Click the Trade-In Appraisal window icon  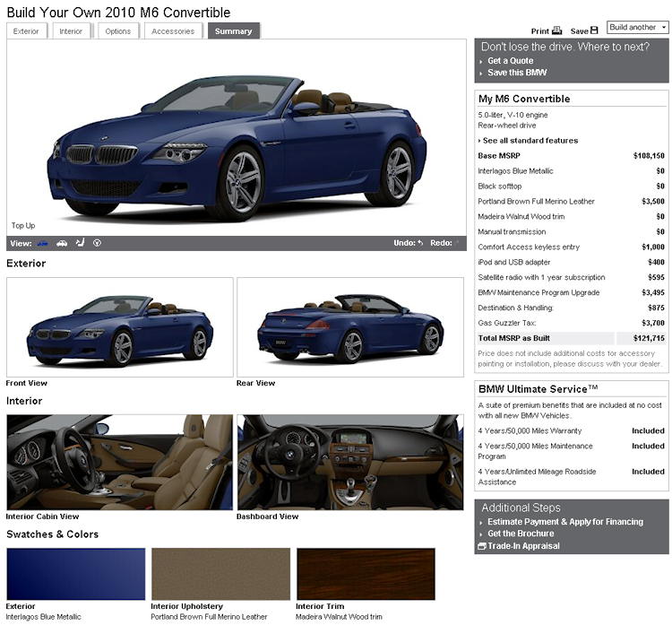point(482,546)
